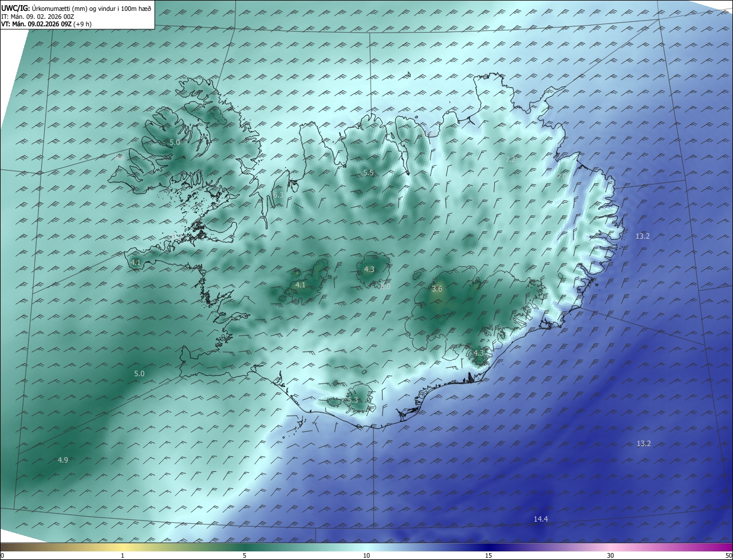Screen dimensions: 733x560
Task: Click the 50 tick on the color scale
Action: click(x=728, y=555)
